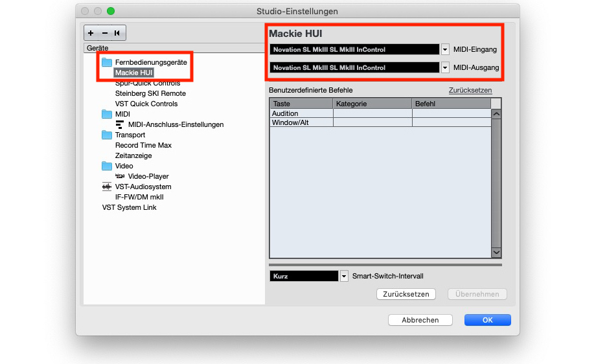The image size is (607, 364).
Task: Click the Fernbedienungsgeräte folder icon
Action: point(107,62)
